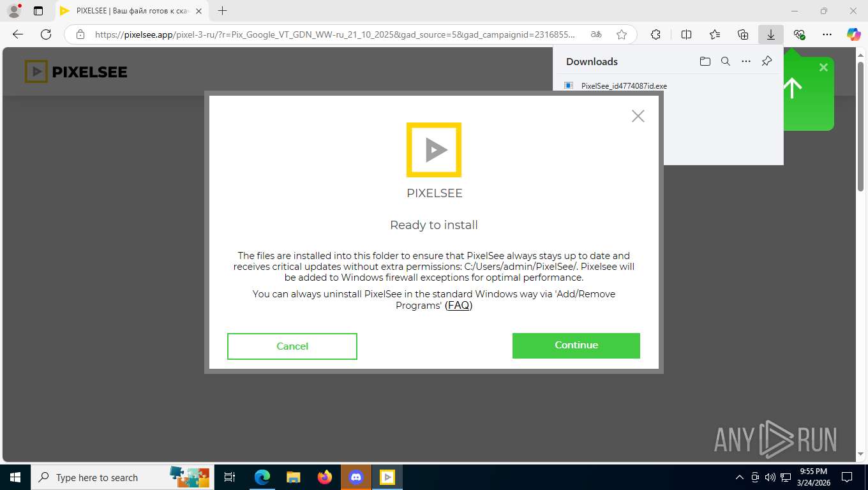Open PixelSee_id4774087id.exe from Downloads
Screen dimensions: 868x490
(x=624, y=85)
